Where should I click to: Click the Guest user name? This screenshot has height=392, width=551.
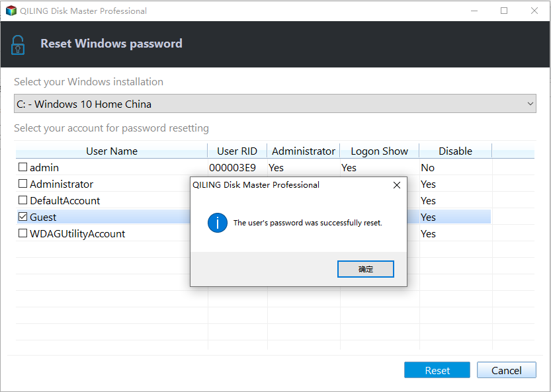click(43, 217)
